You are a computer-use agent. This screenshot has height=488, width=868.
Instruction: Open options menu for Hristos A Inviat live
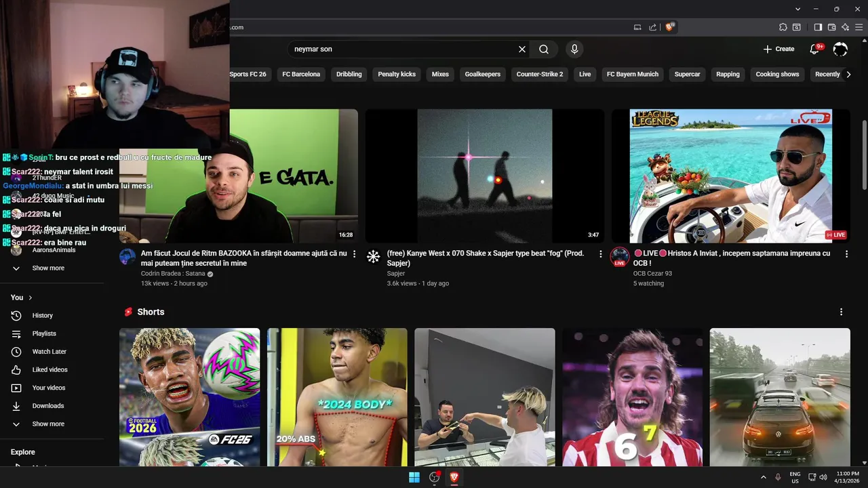pos(846,254)
